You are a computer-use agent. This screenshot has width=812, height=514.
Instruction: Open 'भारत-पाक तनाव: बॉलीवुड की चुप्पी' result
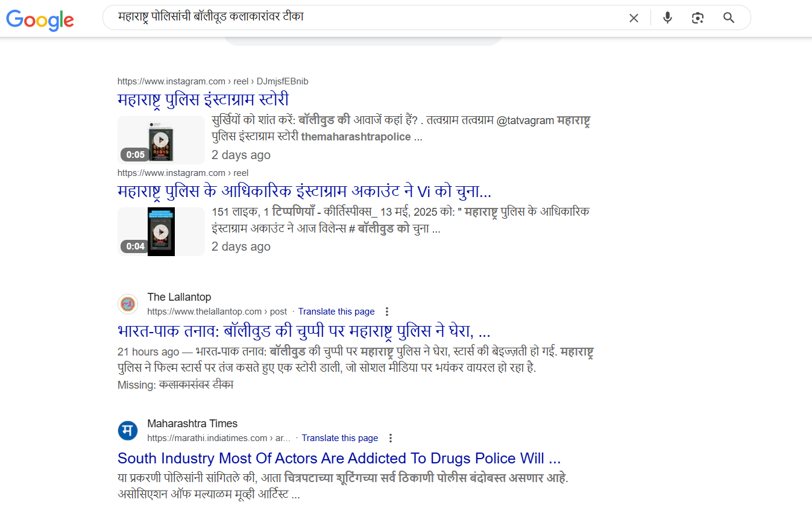click(304, 331)
